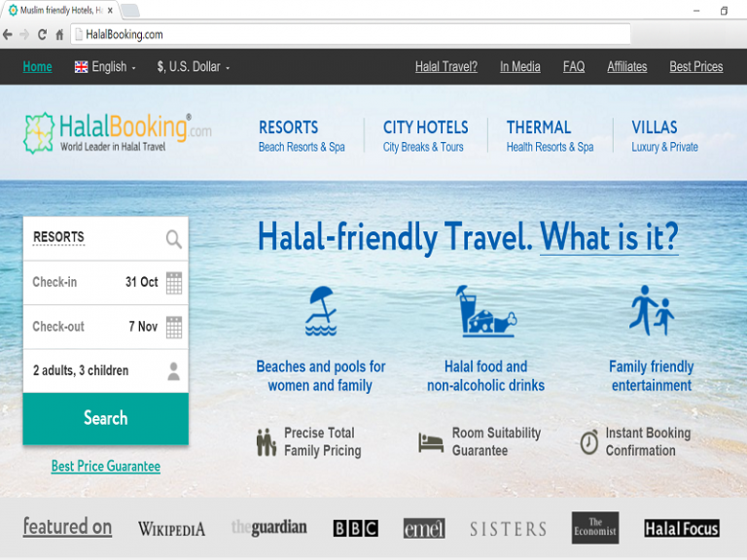Expand the English language dropdown
Screen dimensions: 747x560
(x=105, y=67)
